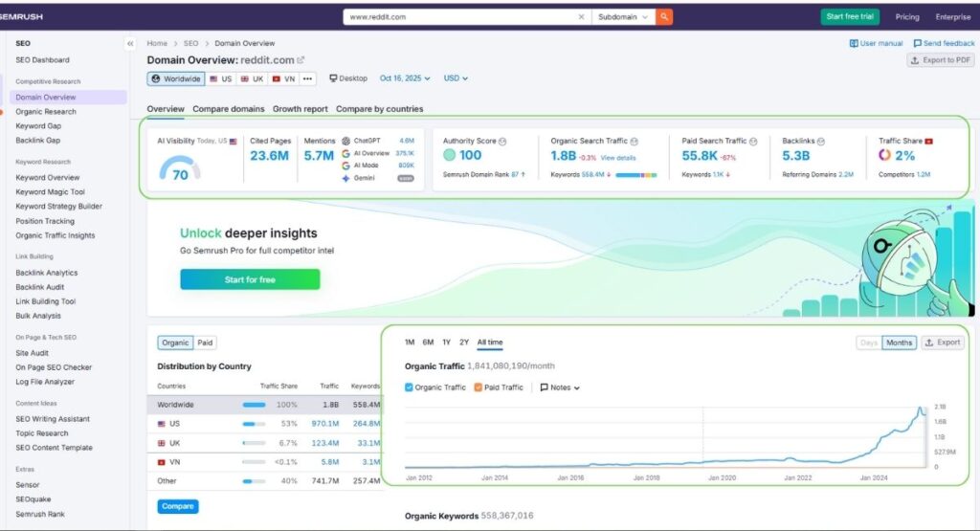Viewport: 980px width, 531px height.
Task: Open the Pricing link
Action: click(907, 17)
